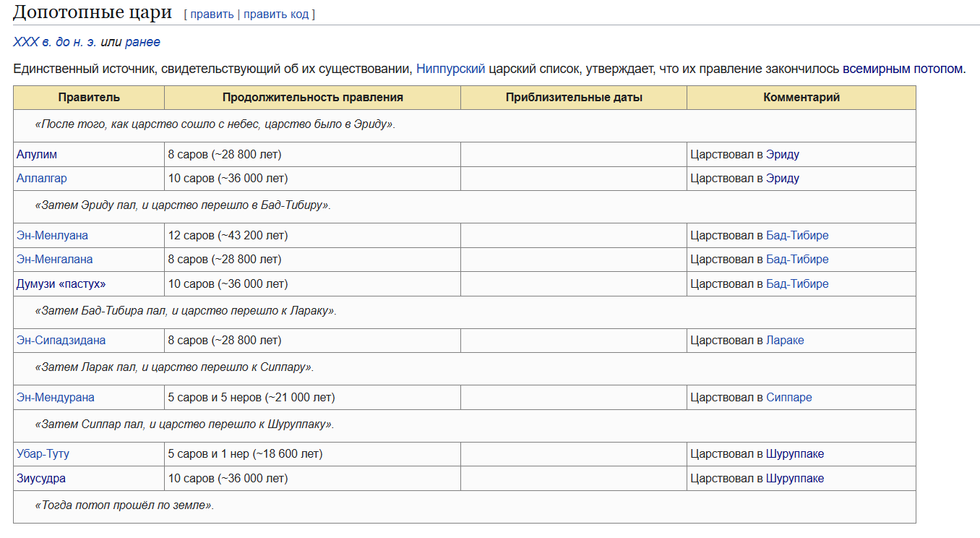Click empty dates cell in Зиусудра row
This screenshot has width=980, height=538.
(x=574, y=478)
